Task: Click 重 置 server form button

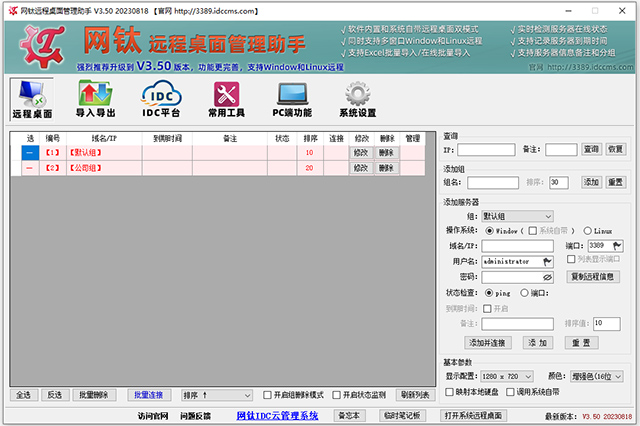Action: tap(581, 343)
